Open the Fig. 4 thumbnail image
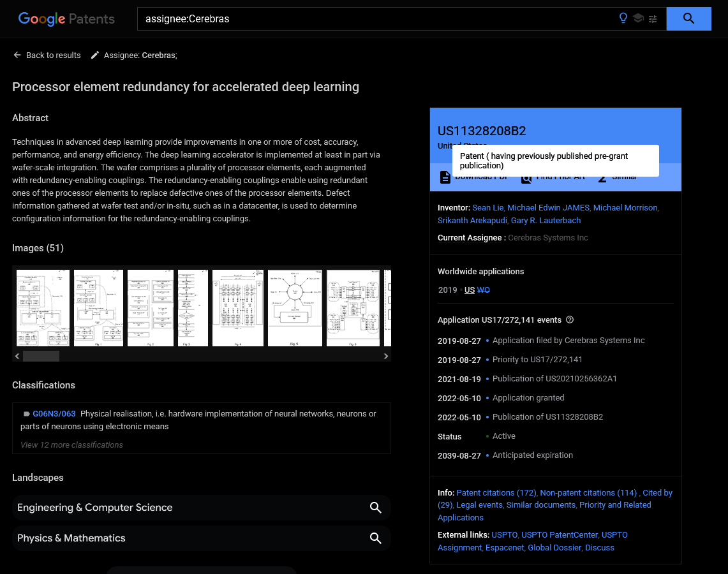728x574 pixels. (x=238, y=308)
